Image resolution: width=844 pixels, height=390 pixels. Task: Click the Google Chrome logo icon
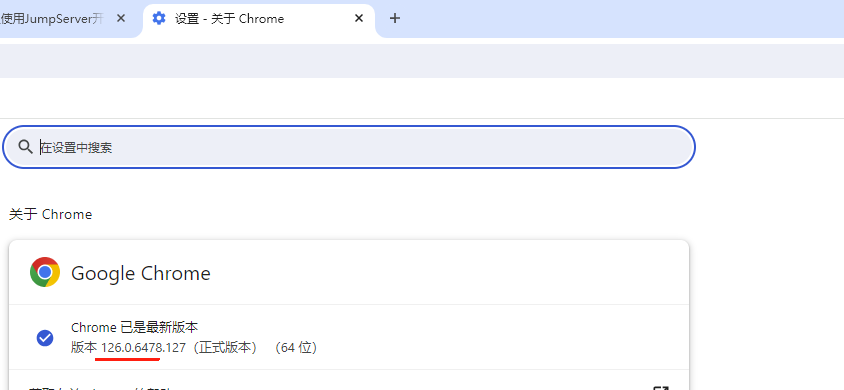coord(45,272)
